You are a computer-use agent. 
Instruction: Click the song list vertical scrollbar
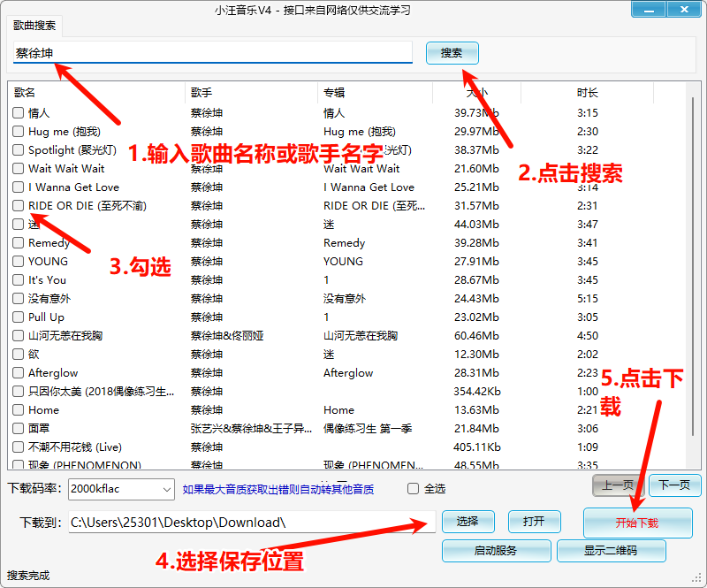click(x=692, y=265)
